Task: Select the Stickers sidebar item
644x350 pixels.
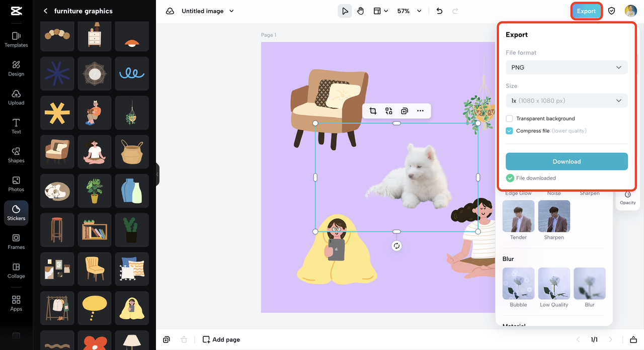Action: pos(16,213)
